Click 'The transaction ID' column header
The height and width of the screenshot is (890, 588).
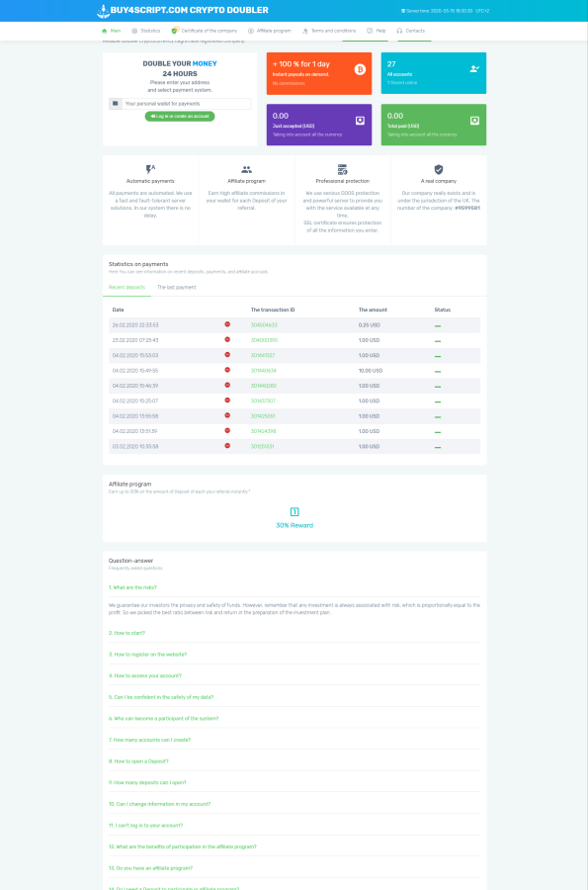coord(273,310)
